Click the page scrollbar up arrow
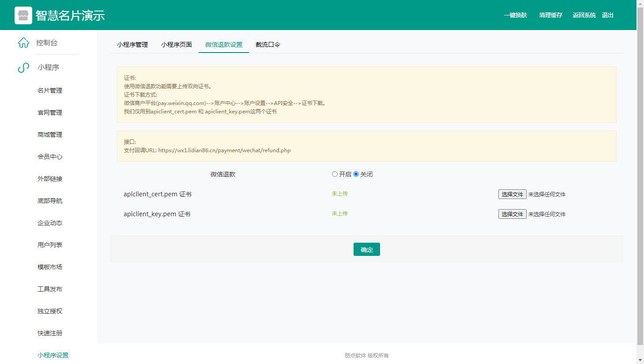The height and width of the screenshot is (364, 644). tap(640, 4)
